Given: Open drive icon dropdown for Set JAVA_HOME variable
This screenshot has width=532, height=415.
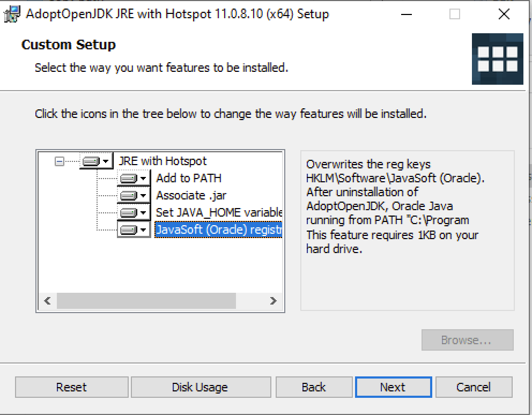Looking at the screenshot, I should pyautogui.click(x=134, y=213).
